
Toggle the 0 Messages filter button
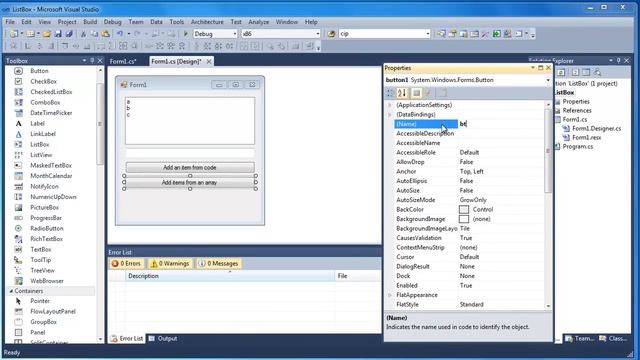point(218,264)
